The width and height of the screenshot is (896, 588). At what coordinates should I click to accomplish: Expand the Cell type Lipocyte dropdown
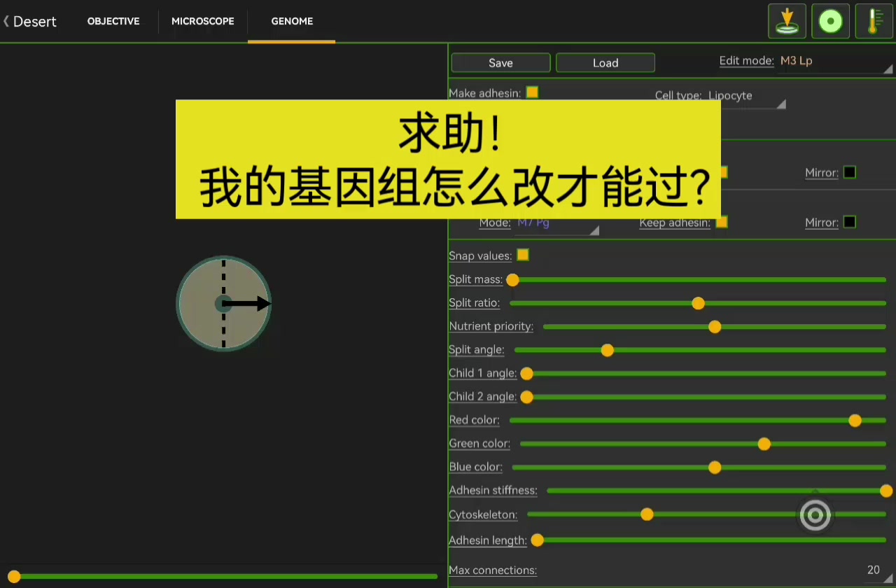point(745,97)
